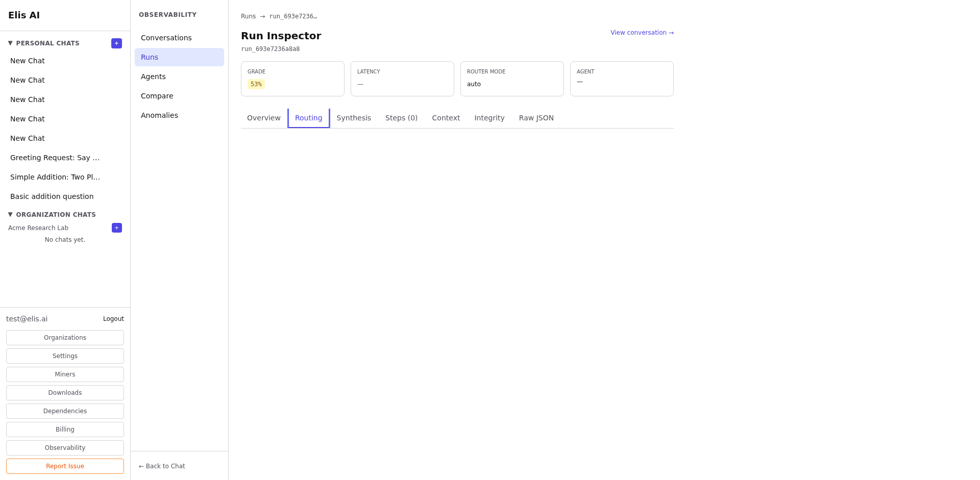This screenshot has width=980, height=480.
Task: Click the View conversation link
Action: pyautogui.click(x=642, y=33)
